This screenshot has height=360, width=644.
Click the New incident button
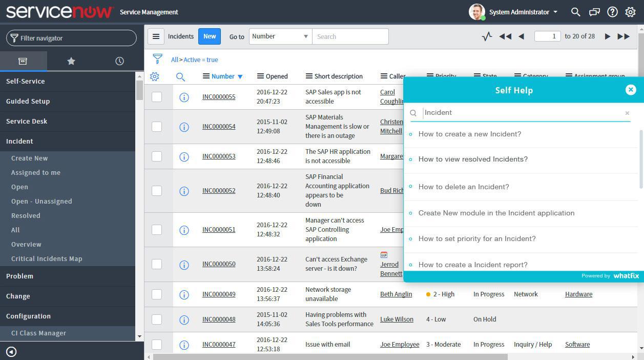point(210,36)
